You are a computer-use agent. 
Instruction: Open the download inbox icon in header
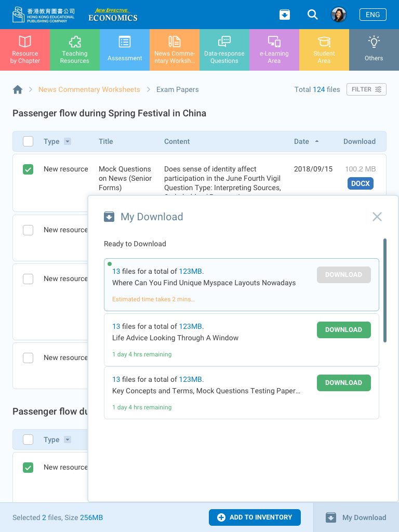coord(285,15)
